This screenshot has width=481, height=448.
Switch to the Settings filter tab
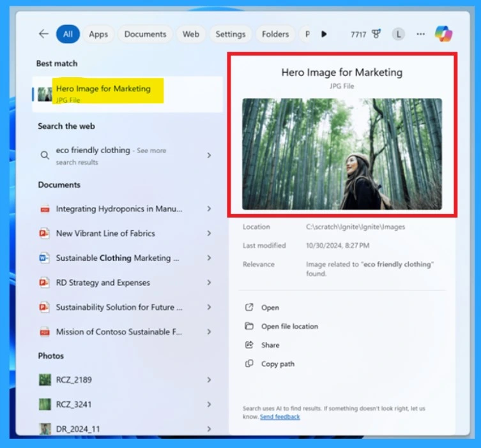point(231,34)
